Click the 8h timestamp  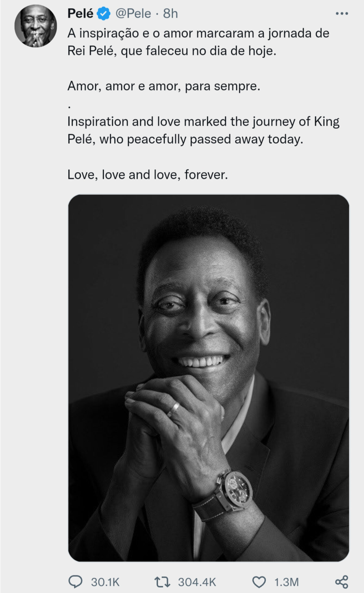(x=171, y=13)
